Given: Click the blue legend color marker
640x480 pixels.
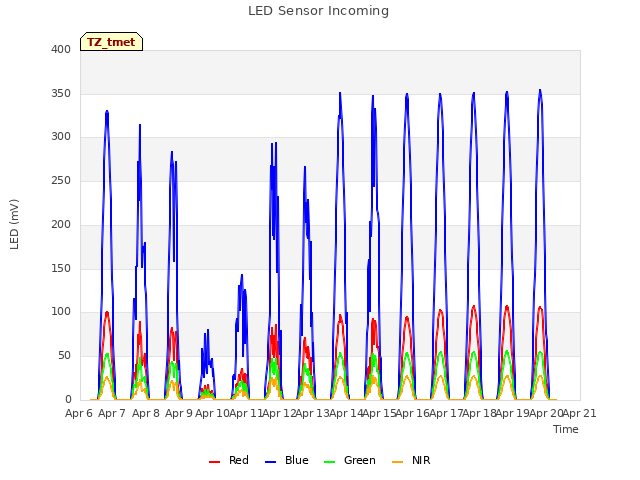Looking at the screenshot, I should pyautogui.click(x=271, y=462).
